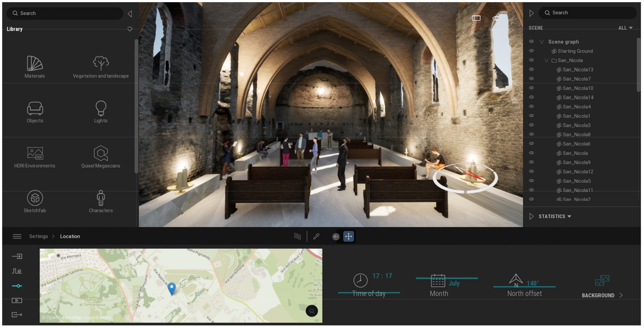This screenshot has width=644, height=328.
Task: Collapse the San_Nicola folder
Action: (547, 60)
